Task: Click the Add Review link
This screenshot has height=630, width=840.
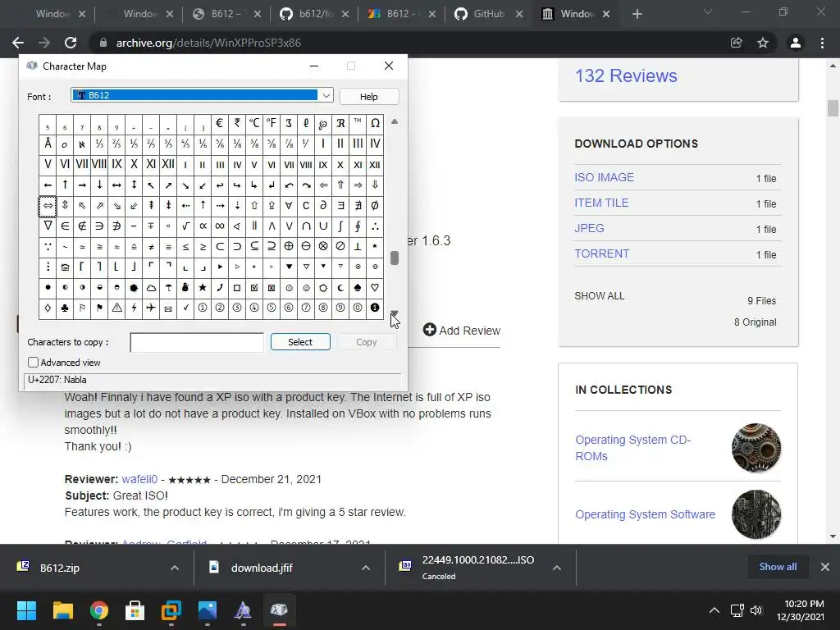Action: 461,330
